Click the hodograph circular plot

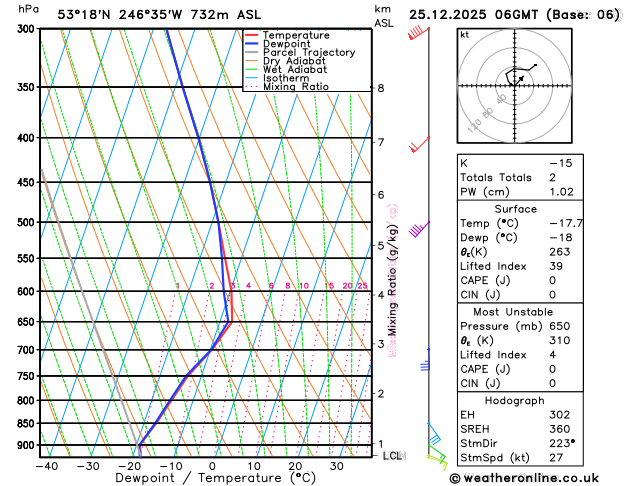[x=514, y=85]
